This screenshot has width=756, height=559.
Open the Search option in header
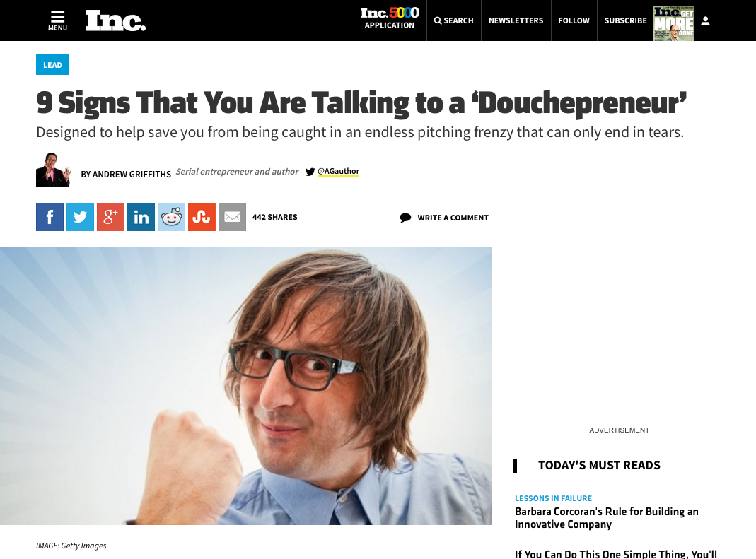click(454, 20)
